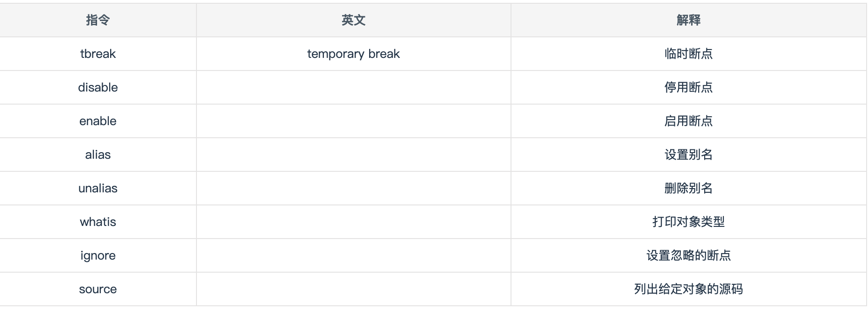This screenshot has height=310, width=868.
Task: Click the 'temporary break' English cell
Action: (x=353, y=54)
